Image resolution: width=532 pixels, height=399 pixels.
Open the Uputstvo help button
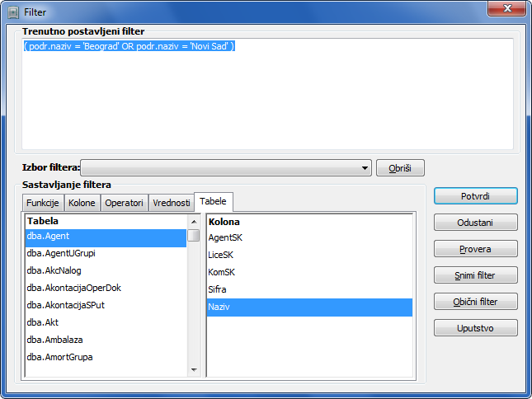pos(475,328)
